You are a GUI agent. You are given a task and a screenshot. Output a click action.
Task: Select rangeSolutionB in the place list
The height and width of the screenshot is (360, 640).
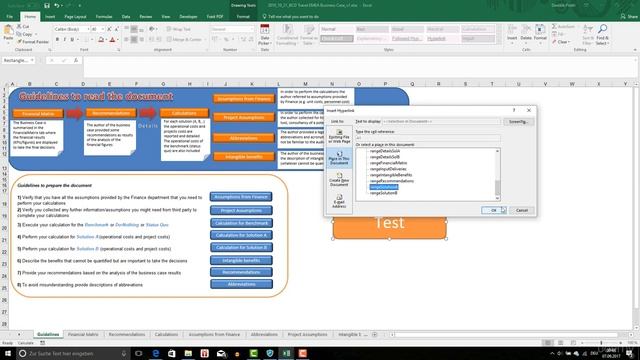coord(383,193)
